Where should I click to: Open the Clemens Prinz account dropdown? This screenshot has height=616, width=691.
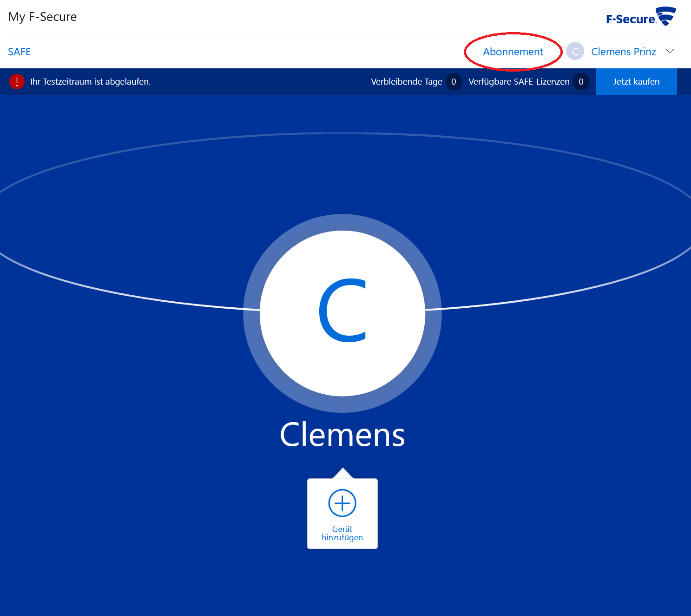tap(623, 52)
